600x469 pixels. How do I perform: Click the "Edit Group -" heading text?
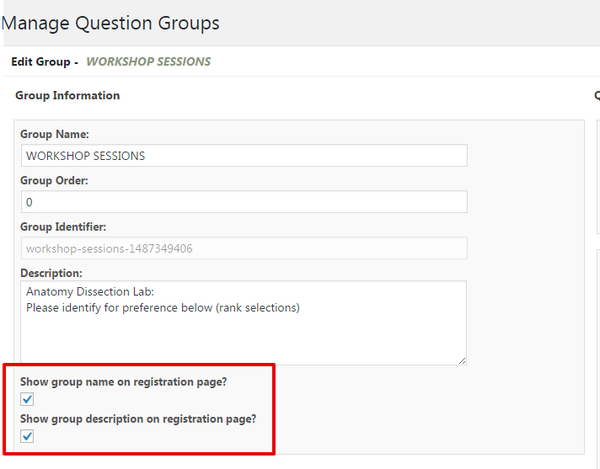(45, 62)
